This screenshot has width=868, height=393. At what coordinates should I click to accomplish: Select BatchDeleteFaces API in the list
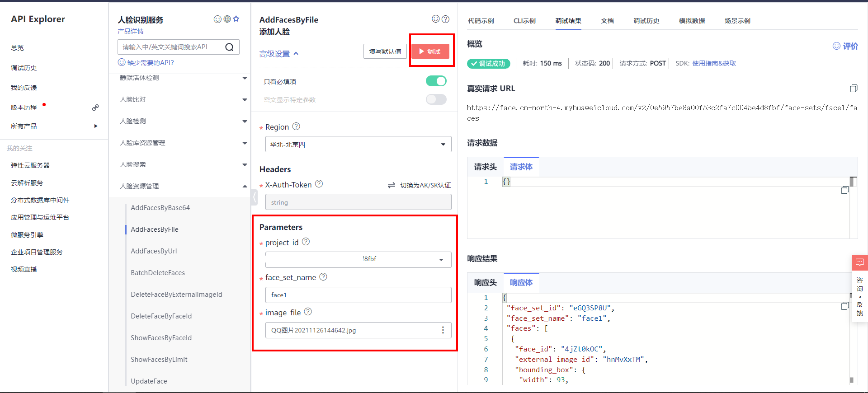point(158,273)
